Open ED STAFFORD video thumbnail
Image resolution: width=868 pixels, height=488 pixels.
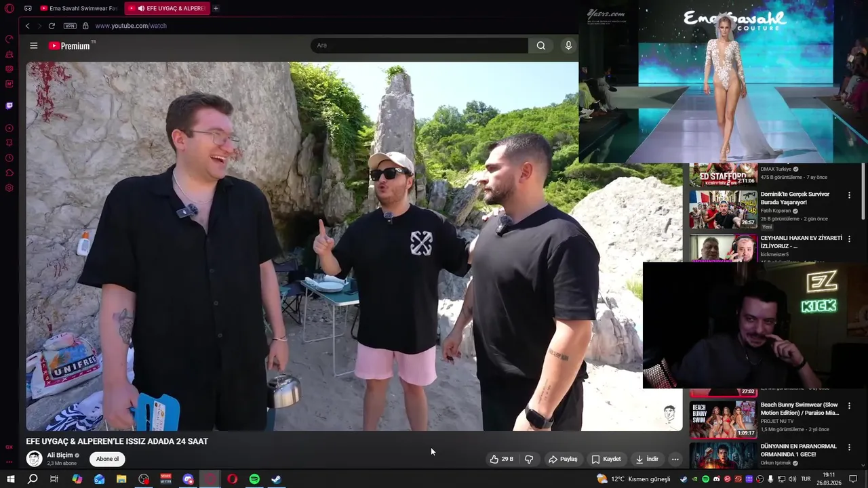[723, 175]
